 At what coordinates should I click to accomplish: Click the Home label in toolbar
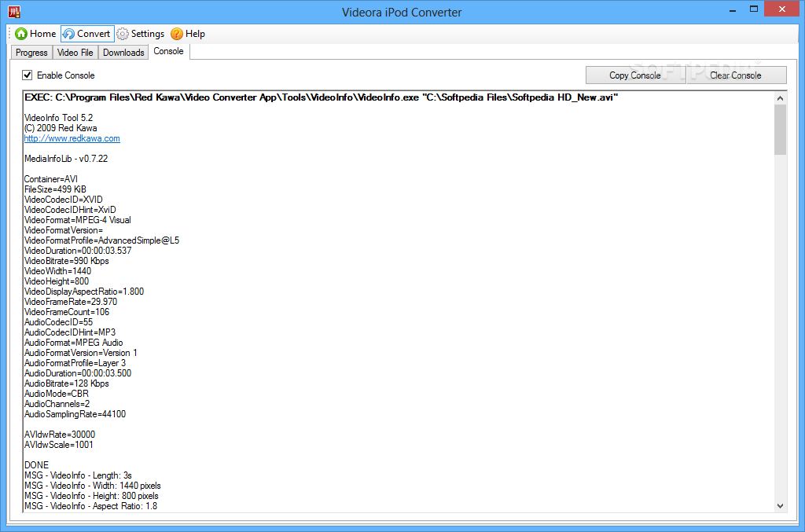pos(42,34)
